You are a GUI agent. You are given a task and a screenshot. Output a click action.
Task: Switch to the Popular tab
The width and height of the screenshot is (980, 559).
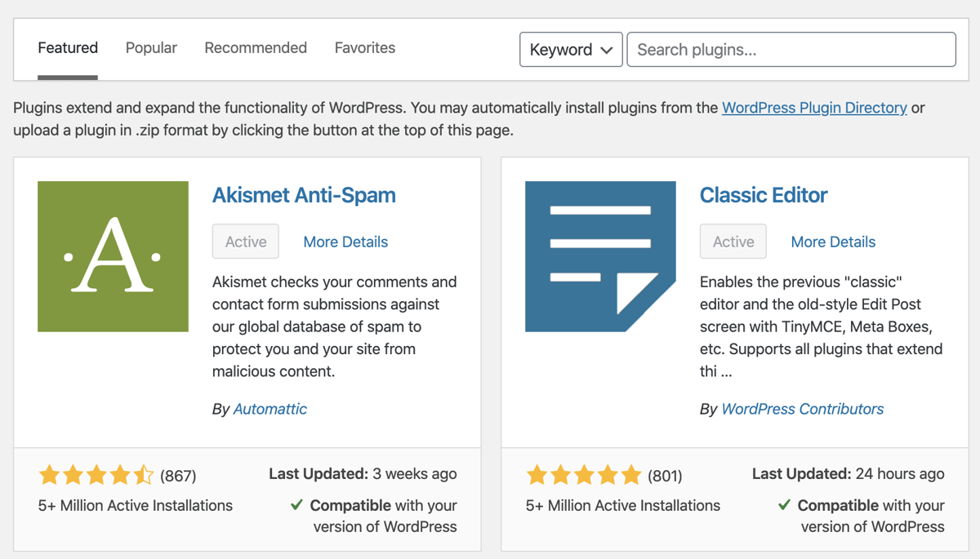point(151,48)
